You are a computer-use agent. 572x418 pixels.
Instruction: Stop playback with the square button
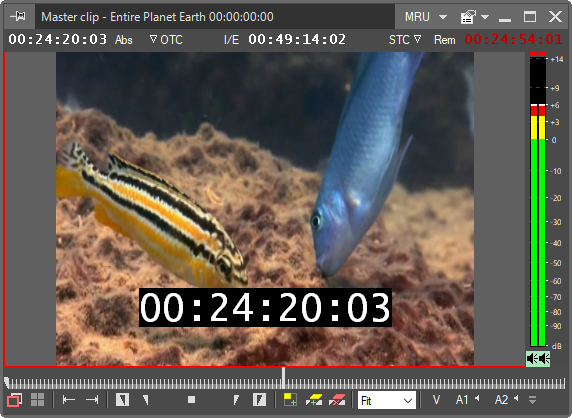191,400
